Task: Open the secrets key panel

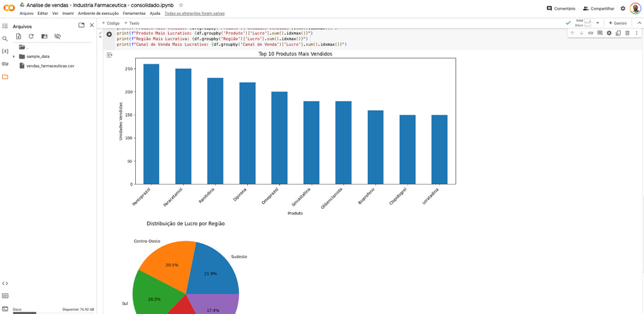Action: pyautogui.click(x=5, y=64)
